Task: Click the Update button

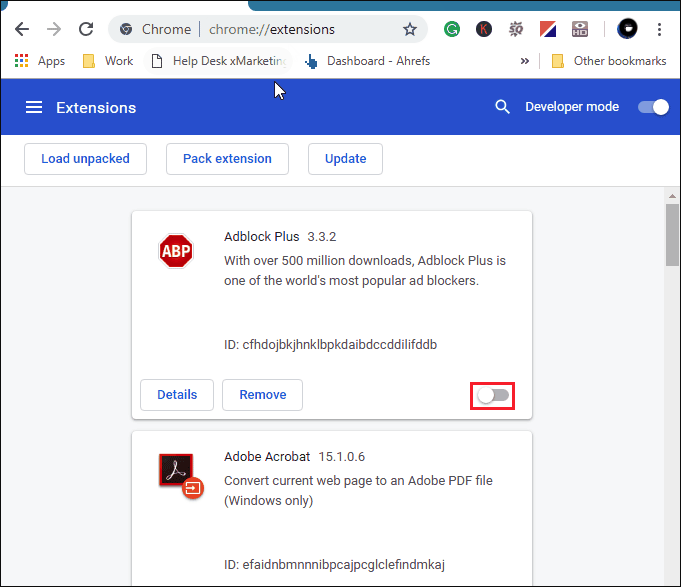Action: click(345, 159)
